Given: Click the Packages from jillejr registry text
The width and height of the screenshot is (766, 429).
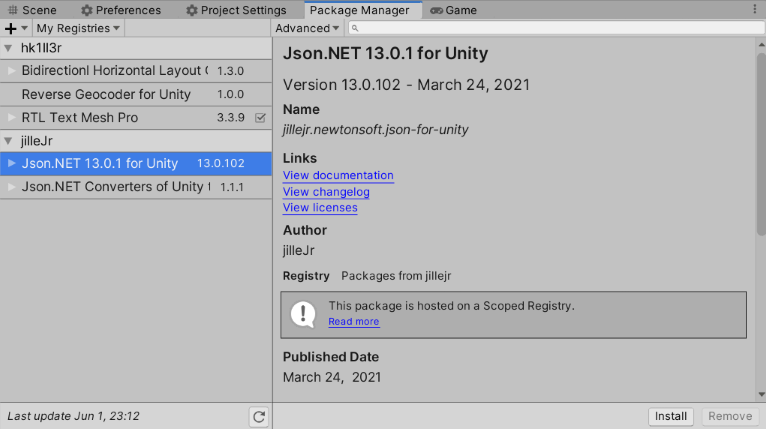Looking at the screenshot, I should pos(396,276).
